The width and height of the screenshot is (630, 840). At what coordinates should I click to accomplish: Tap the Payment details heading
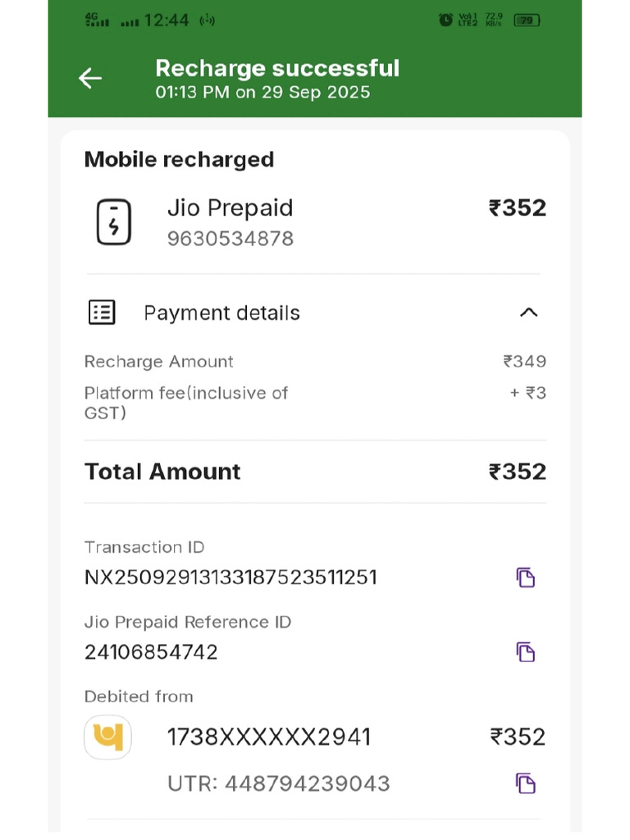coord(221,313)
